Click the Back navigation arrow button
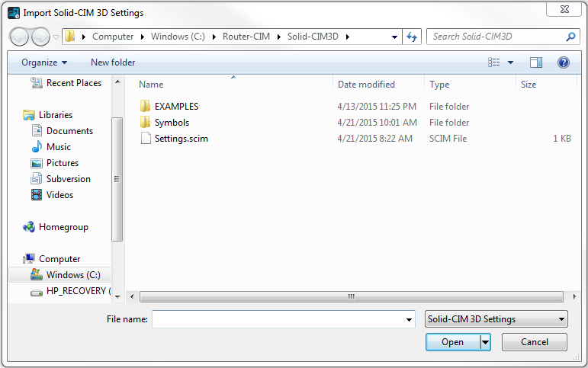This screenshot has height=368, width=588. point(19,37)
